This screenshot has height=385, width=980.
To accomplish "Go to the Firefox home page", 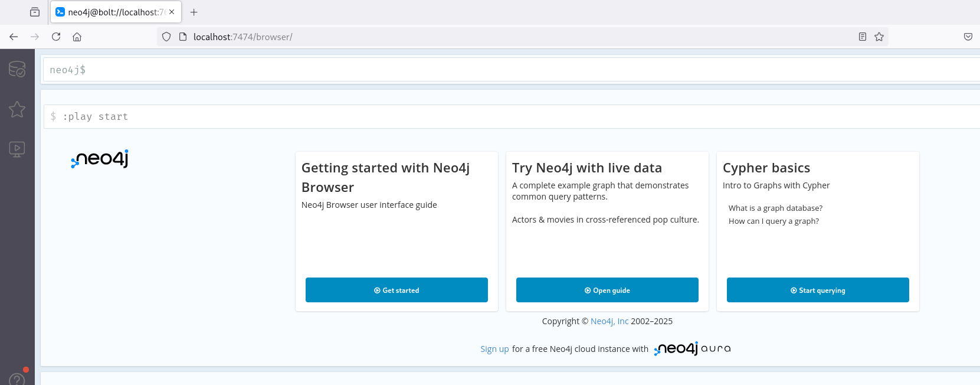I will coord(77,37).
